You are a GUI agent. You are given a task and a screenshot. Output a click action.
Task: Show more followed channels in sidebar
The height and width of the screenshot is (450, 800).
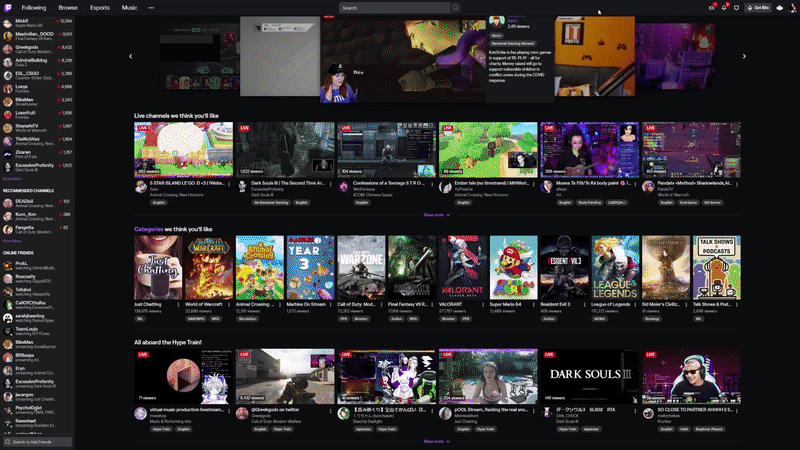point(12,179)
